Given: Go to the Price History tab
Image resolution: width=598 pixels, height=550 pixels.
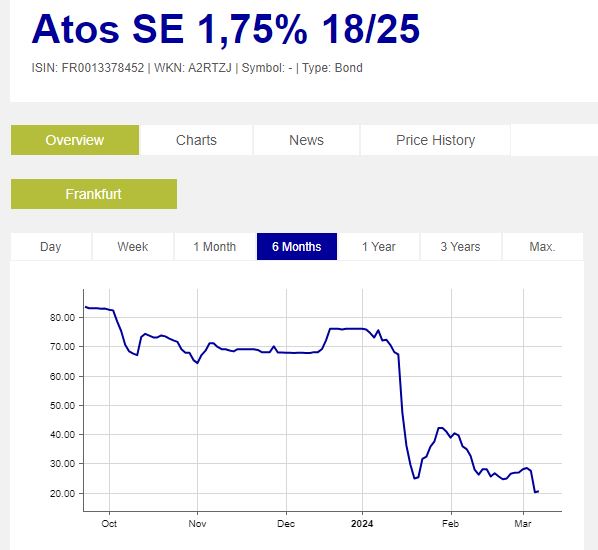Looking at the screenshot, I should point(435,140).
